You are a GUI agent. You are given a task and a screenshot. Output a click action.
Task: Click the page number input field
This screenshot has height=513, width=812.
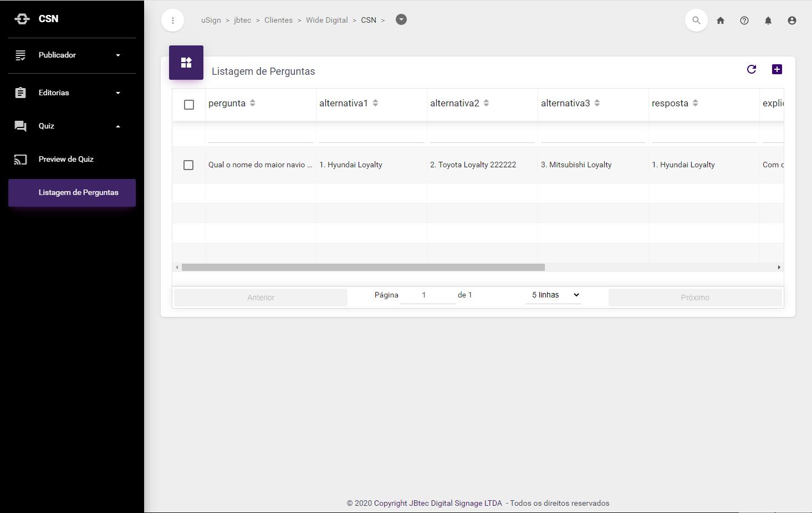click(x=427, y=295)
